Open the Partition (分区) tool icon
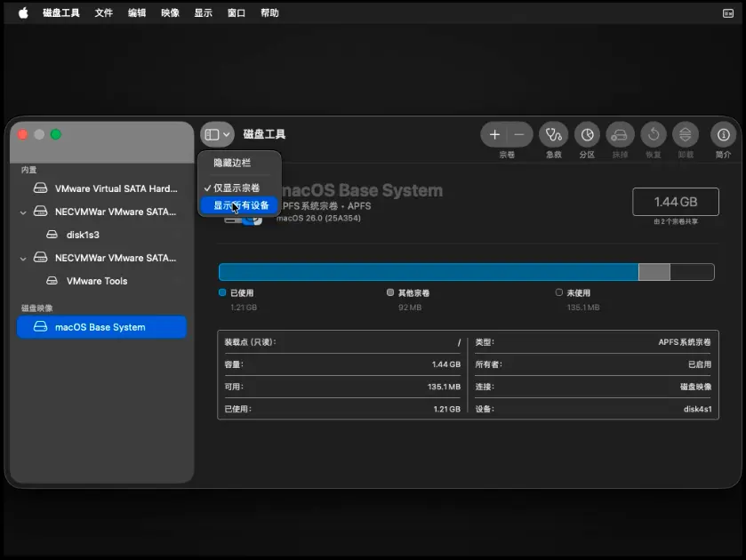746x560 pixels. click(x=587, y=135)
